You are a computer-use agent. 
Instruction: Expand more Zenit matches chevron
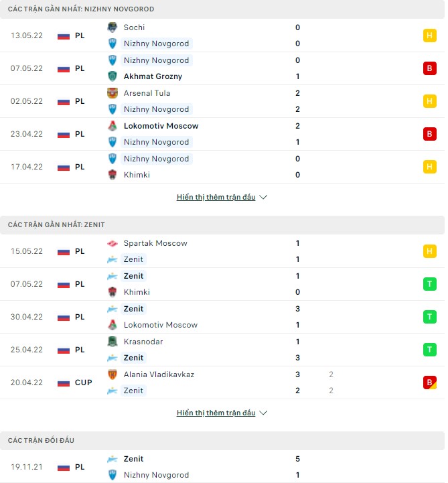click(263, 413)
